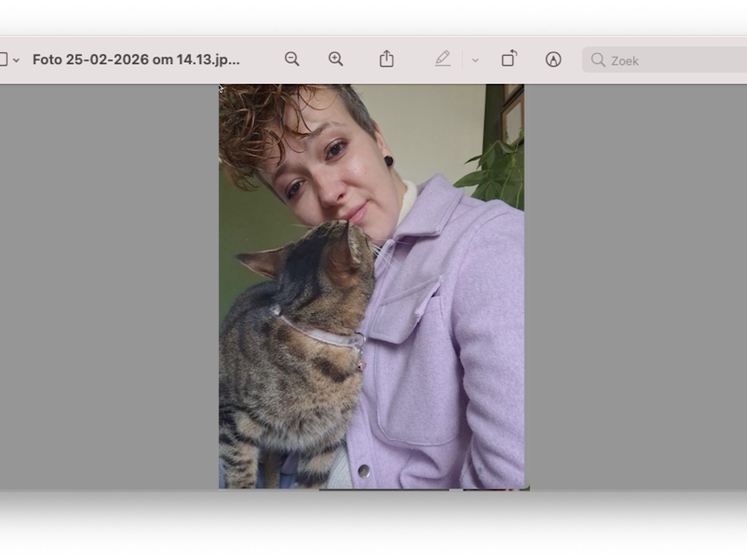Click the magnifying glass in the search field

[x=598, y=60]
